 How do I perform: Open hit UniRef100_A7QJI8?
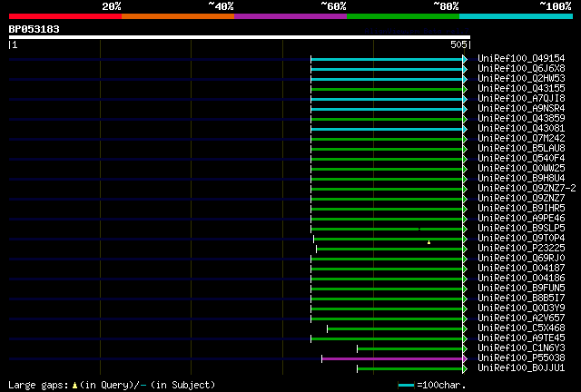pos(521,99)
